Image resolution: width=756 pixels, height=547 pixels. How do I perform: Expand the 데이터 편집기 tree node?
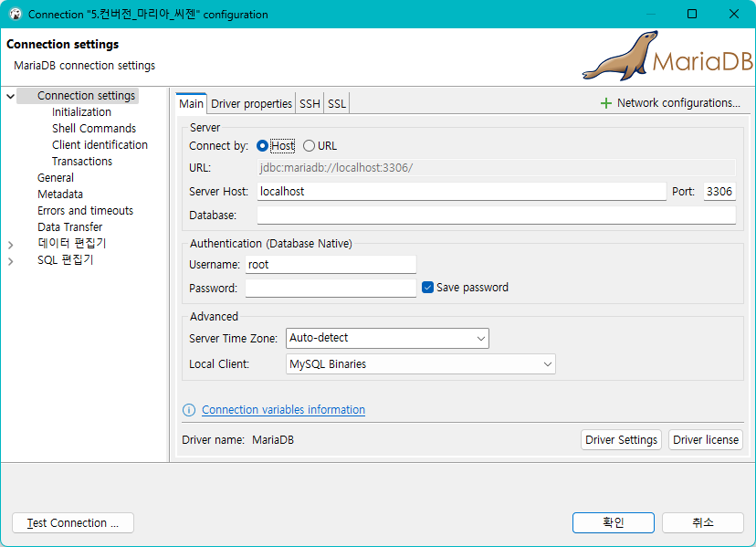click(11, 245)
